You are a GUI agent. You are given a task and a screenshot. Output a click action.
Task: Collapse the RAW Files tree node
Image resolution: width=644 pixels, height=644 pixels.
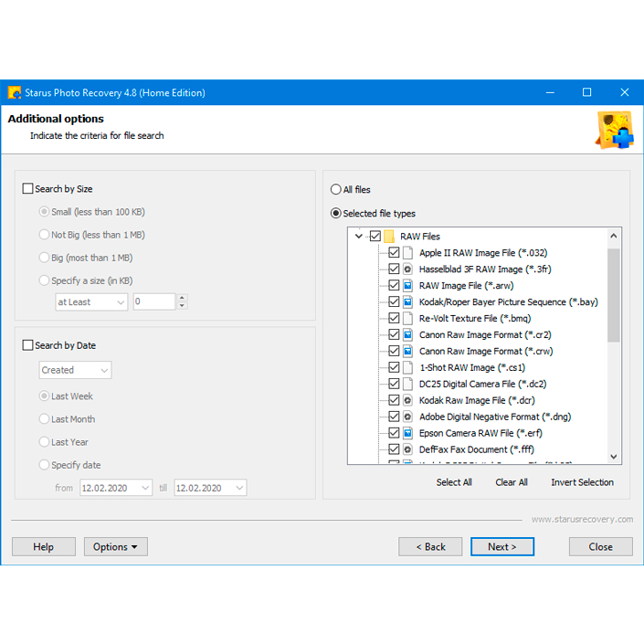pos(359,237)
